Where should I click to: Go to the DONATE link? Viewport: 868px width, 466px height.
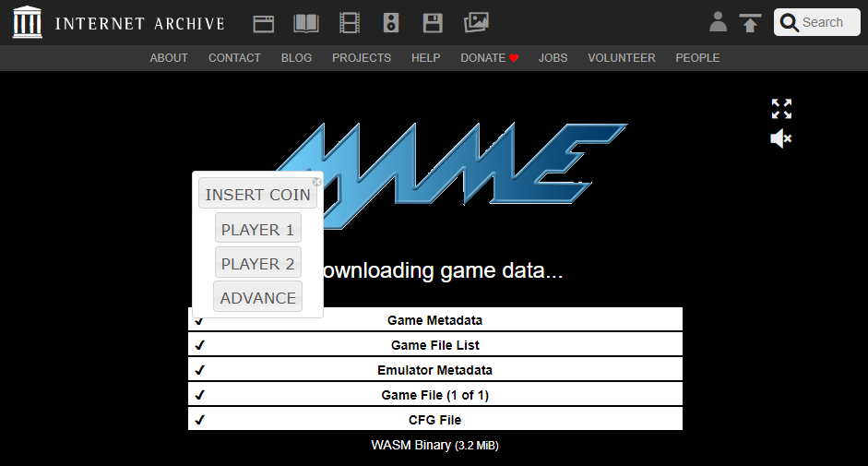490,57
